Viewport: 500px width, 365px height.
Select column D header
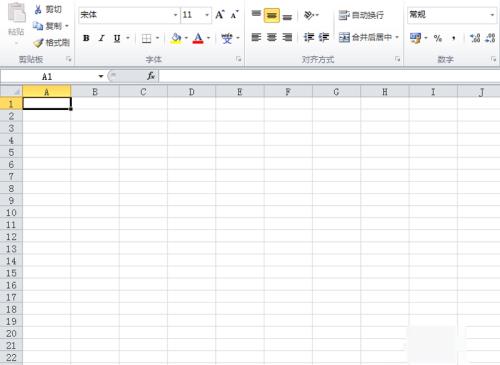click(191, 92)
